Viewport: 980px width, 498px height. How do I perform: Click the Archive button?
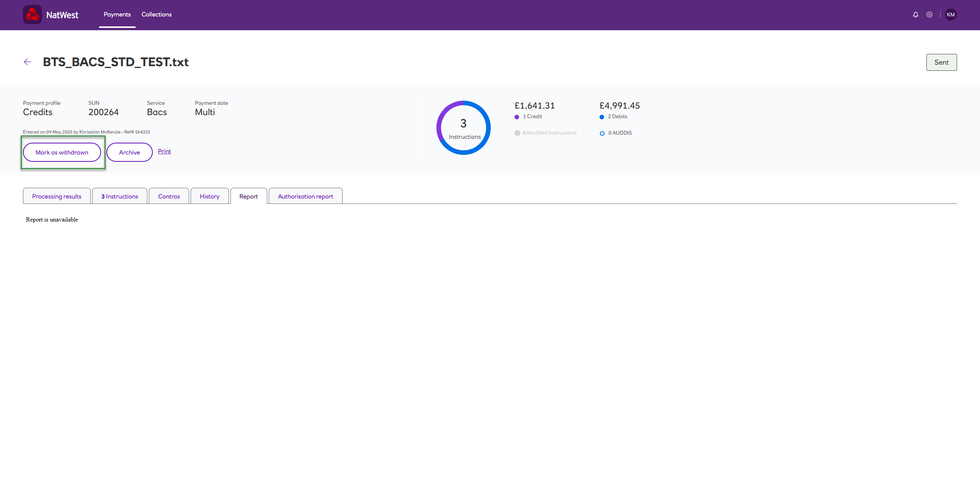(129, 152)
